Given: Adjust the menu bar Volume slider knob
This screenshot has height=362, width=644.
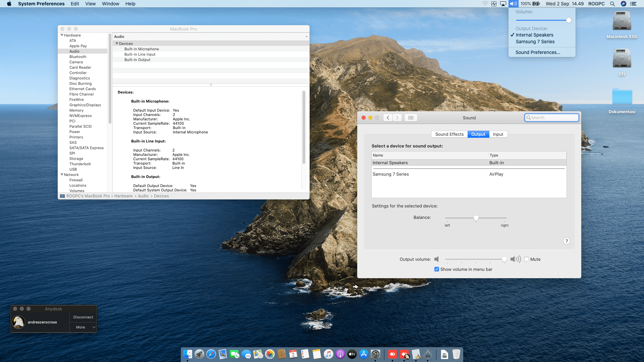Looking at the screenshot, I should point(569,20).
